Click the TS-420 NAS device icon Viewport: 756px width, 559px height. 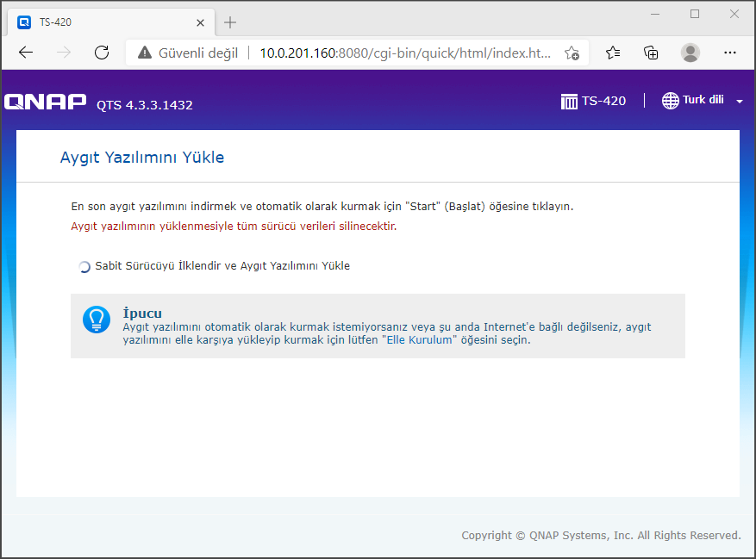click(569, 101)
